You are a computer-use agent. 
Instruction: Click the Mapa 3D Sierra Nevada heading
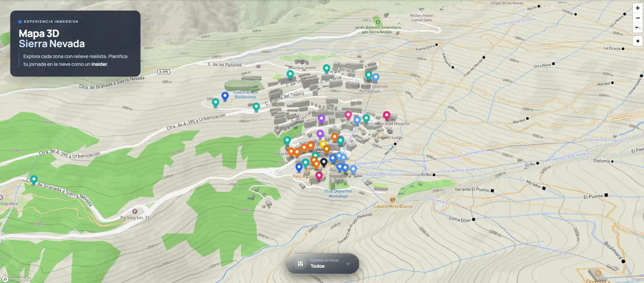click(x=52, y=38)
